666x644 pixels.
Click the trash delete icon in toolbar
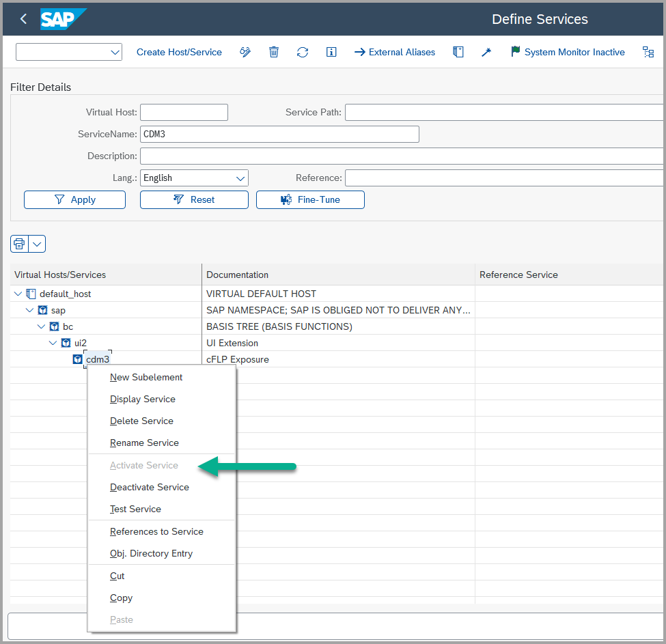[x=274, y=52]
